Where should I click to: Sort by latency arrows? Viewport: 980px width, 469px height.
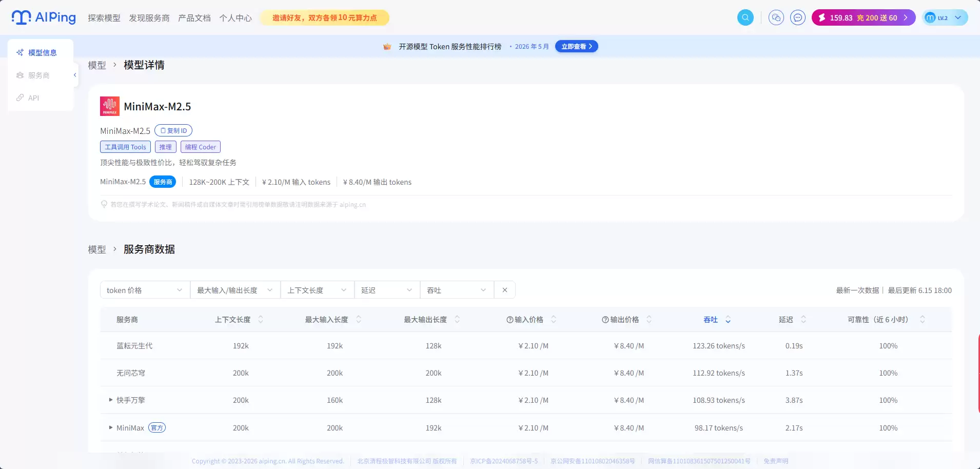pyautogui.click(x=803, y=320)
